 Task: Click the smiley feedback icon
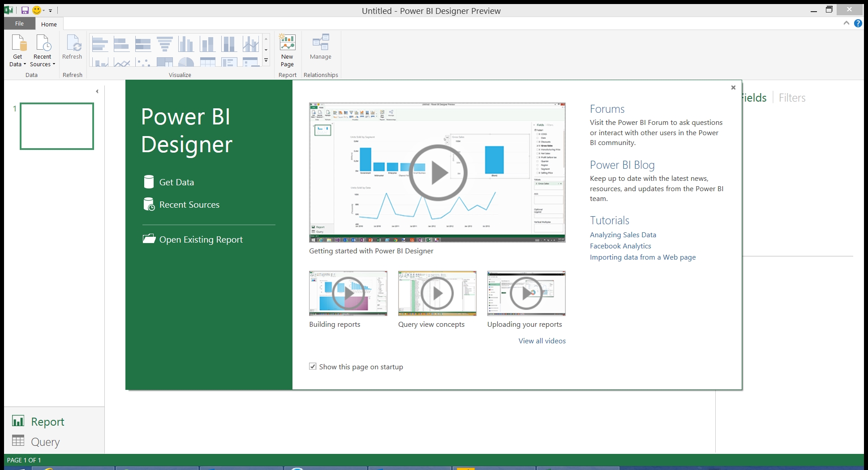[x=37, y=10]
